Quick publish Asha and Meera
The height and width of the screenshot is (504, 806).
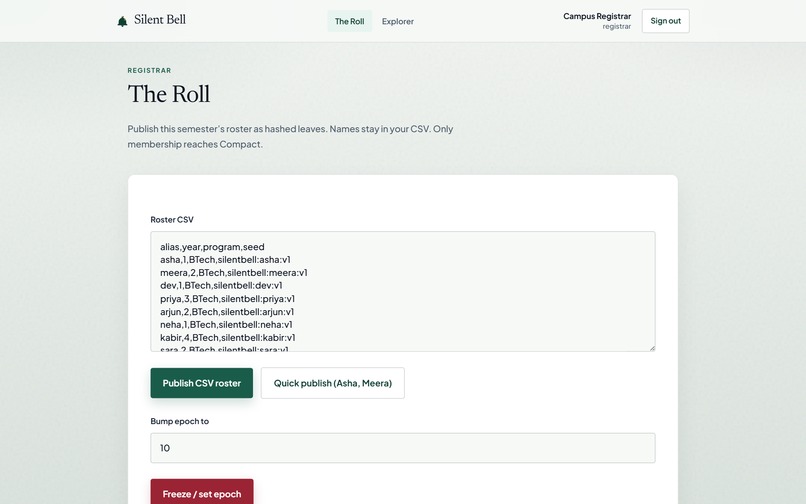point(333,383)
